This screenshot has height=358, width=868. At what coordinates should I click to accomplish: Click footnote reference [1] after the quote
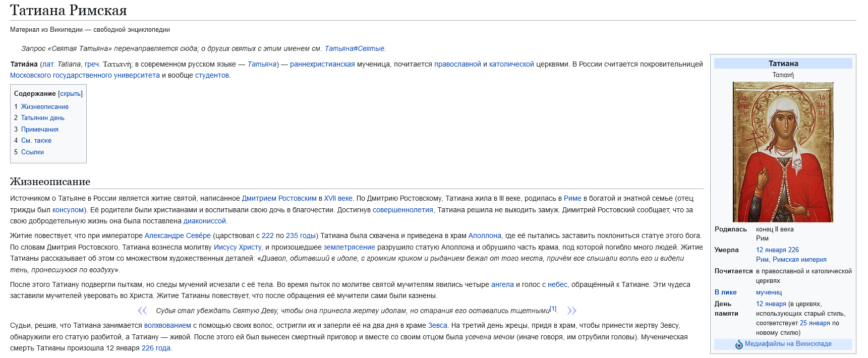click(553, 309)
